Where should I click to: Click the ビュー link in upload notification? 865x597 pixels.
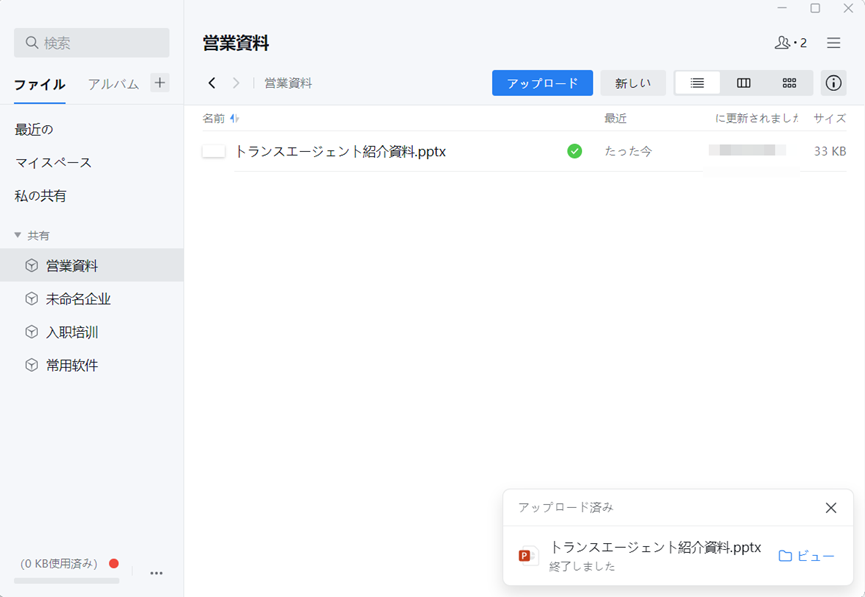coord(806,556)
